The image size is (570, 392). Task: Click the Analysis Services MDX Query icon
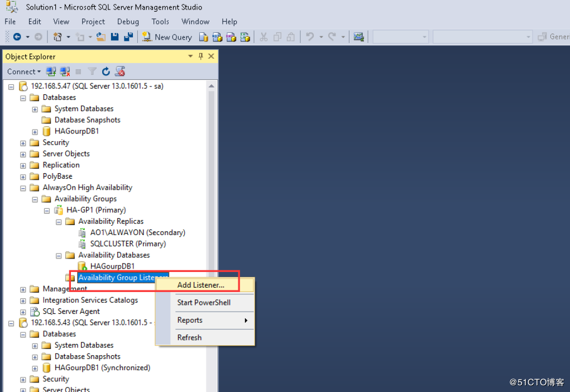tap(217, 37)
